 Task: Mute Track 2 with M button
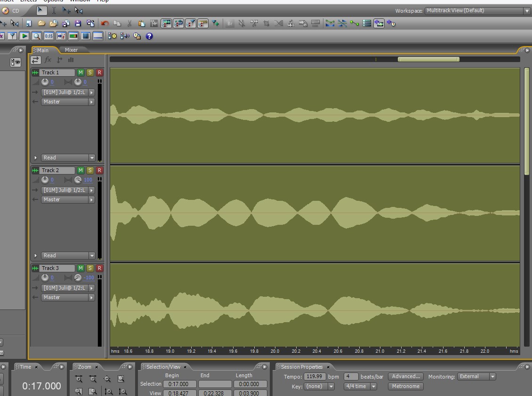(x=81, y=170)
